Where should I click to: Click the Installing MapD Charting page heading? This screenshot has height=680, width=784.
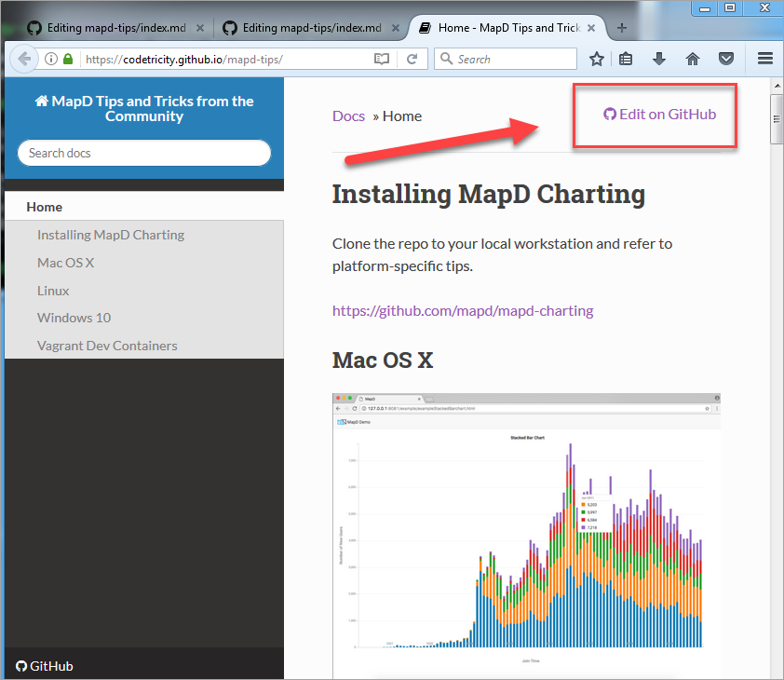(x=489, y=194)
